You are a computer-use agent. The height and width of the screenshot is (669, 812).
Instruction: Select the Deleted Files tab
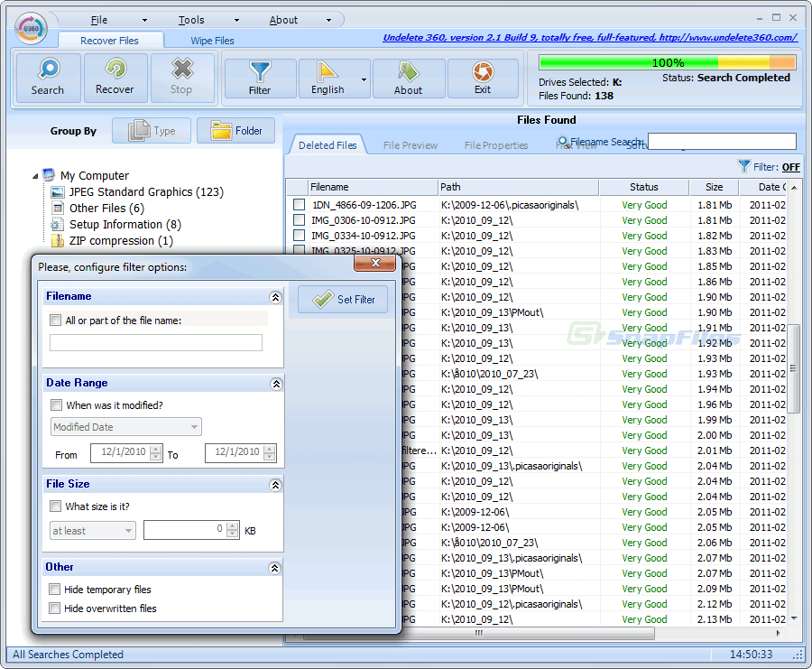(x=328, y=145)
